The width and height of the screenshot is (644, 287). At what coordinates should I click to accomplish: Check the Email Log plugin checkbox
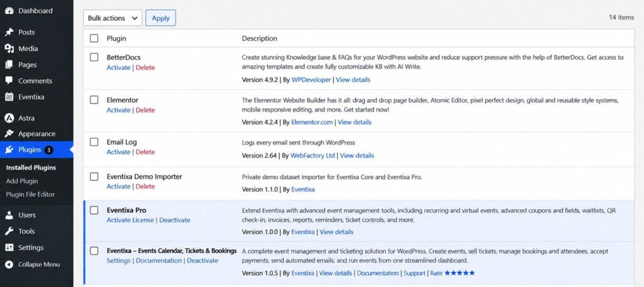pos(94,142)
